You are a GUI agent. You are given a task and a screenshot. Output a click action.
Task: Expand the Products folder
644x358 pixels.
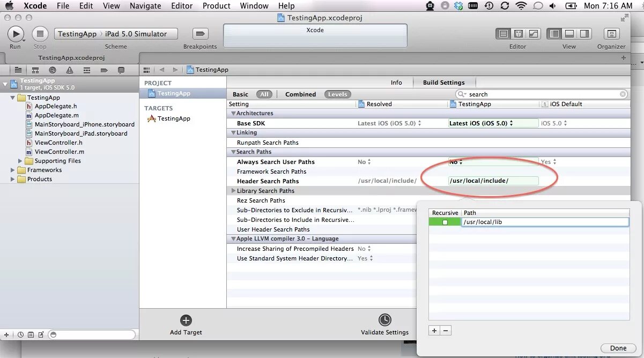click(13, 179)
